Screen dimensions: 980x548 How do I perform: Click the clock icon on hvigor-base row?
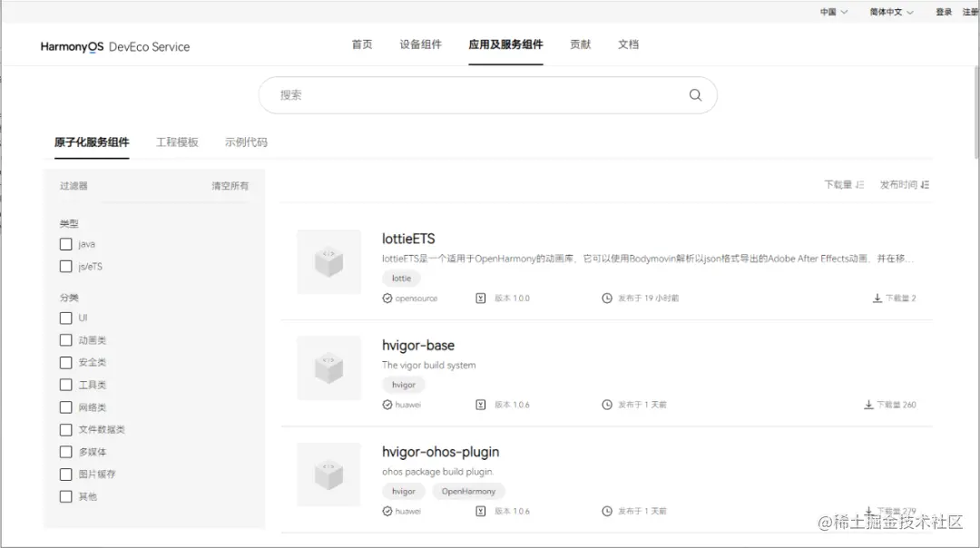click(x=607, y=405)
